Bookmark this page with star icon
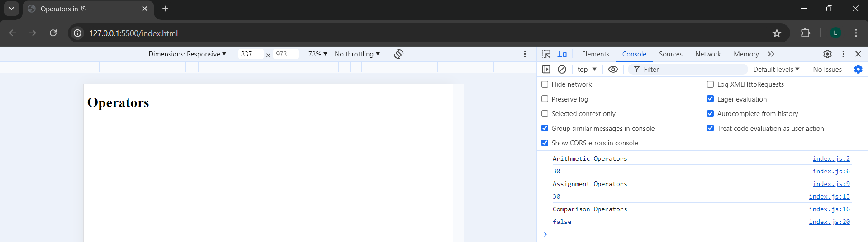Image resolution: width=868 pixels, height=242 pixels. coord(777,33)
